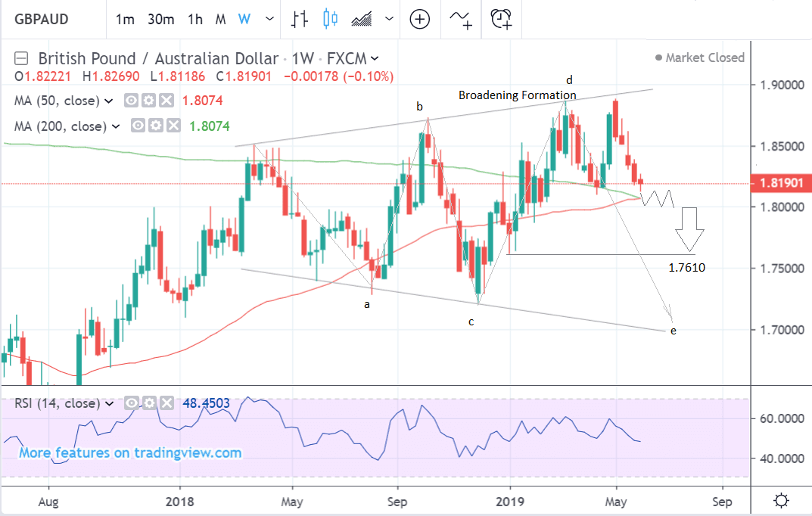812x516 pixels.
Task: Hide the MA (50, close) indicator
Action: click(131, 101)
